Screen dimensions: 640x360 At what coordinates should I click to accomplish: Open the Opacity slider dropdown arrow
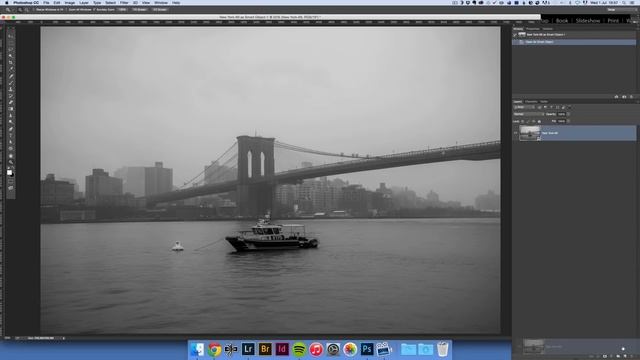click(568, 114)
